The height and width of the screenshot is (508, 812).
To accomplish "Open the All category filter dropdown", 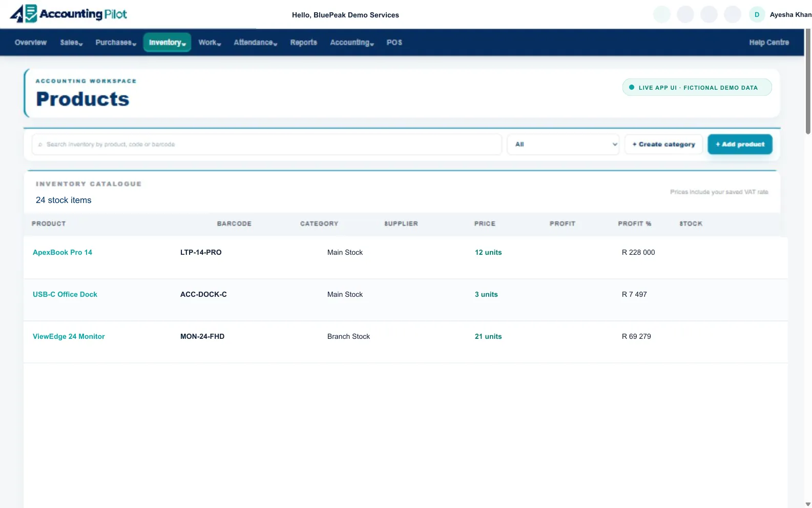I will coord(563,145).
